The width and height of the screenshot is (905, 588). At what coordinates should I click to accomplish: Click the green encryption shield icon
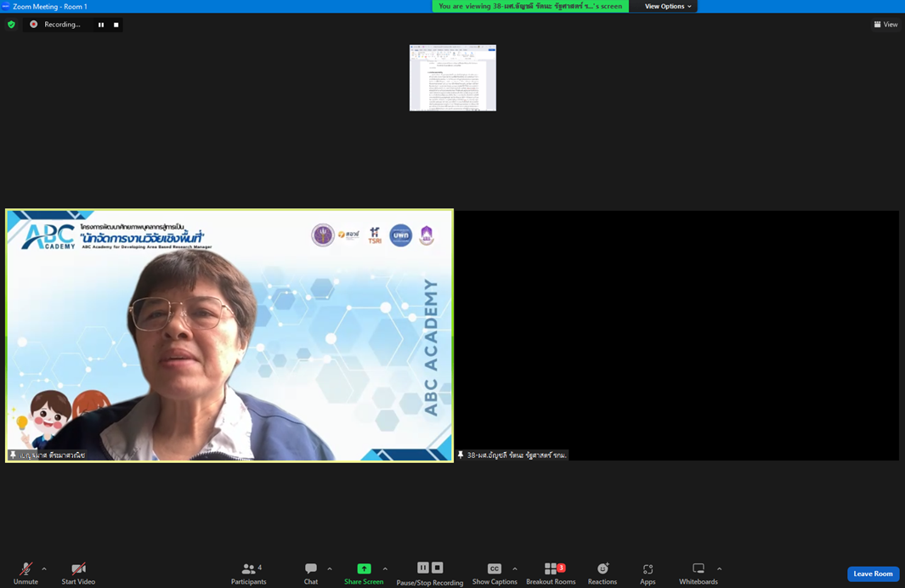pos(11,25)
